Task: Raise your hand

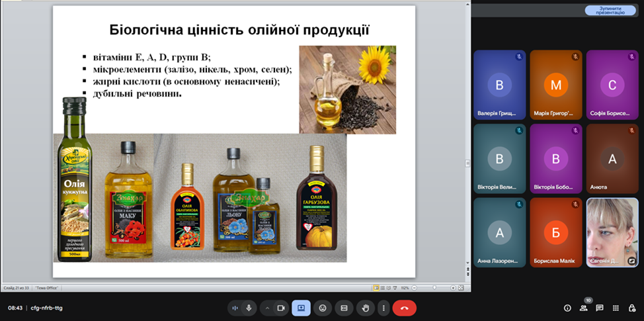Action: 365,308
